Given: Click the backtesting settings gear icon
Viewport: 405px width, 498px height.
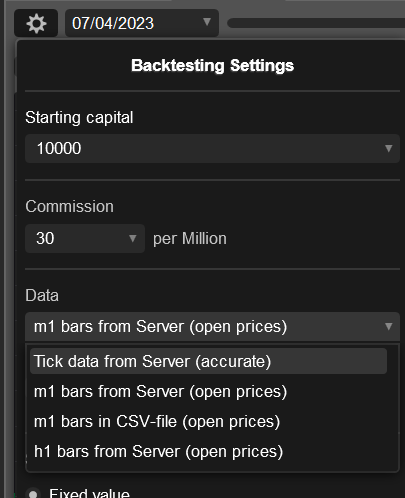Looking at the screenshot, I should click(x=36, y=23).
